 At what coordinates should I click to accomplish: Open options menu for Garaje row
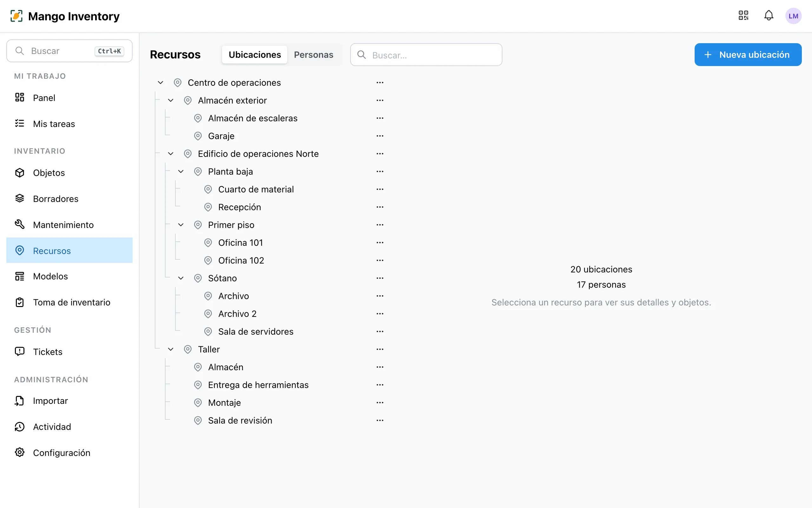[380, 136]
